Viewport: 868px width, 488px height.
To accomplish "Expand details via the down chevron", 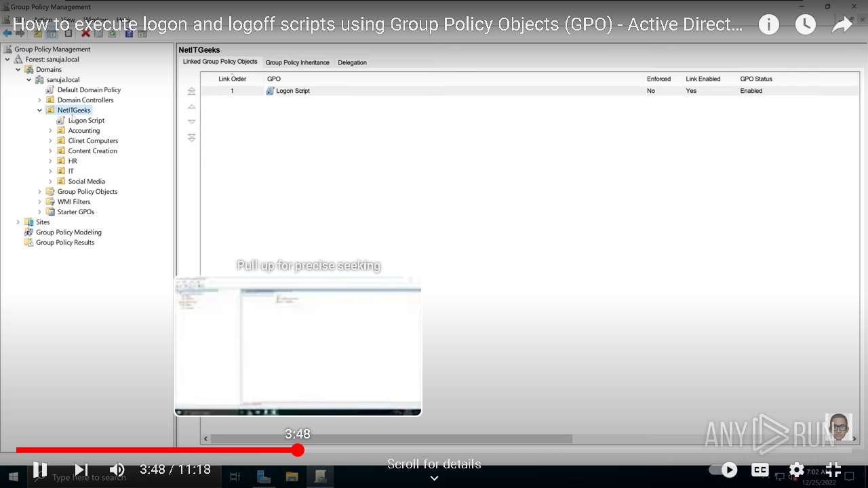I will pyautogui.click(x=434, y=478).
